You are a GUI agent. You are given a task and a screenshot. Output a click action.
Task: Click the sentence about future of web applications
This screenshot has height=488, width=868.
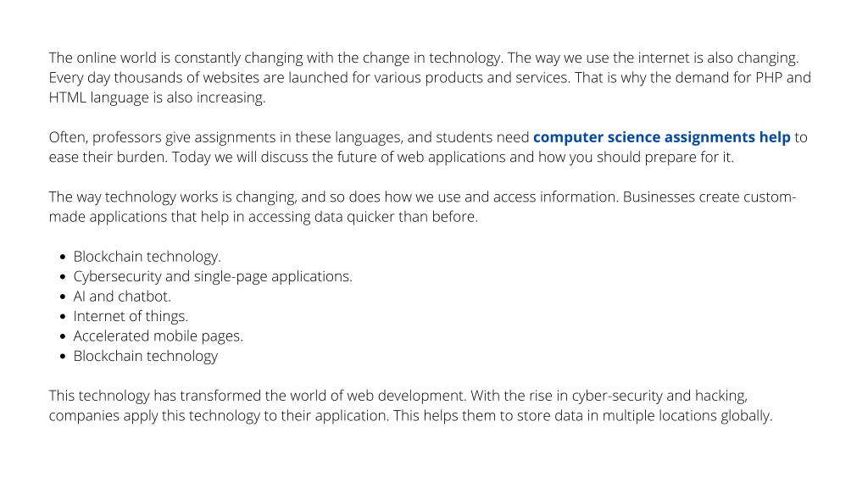coord(453,157)
